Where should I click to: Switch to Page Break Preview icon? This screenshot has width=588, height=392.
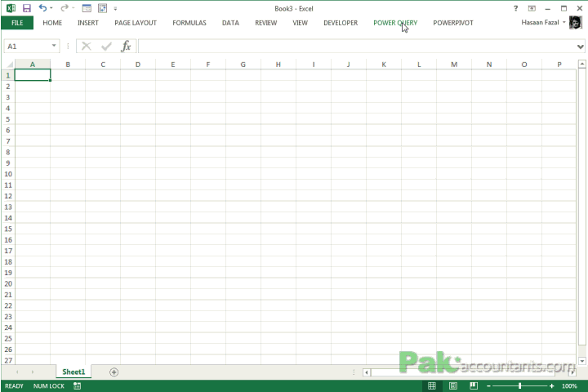point(474,385)
